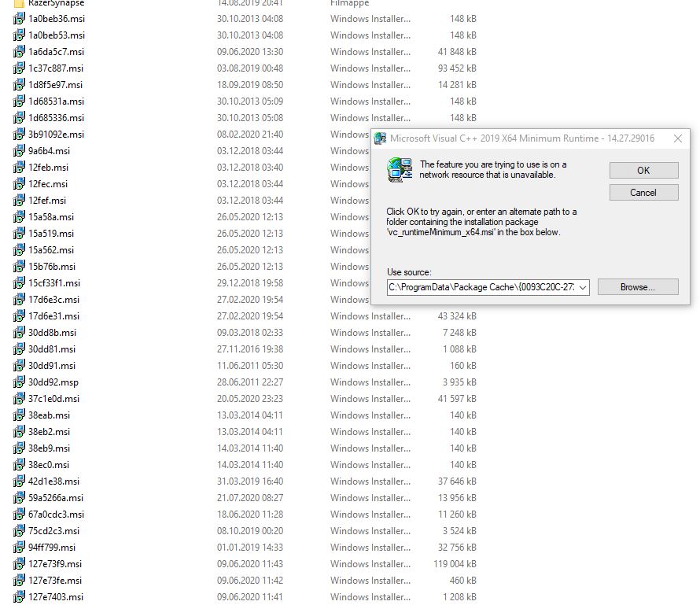The image size is (700, 605).
Task: Click the 7 248 kB size value
Action: (x=459, y=333)
